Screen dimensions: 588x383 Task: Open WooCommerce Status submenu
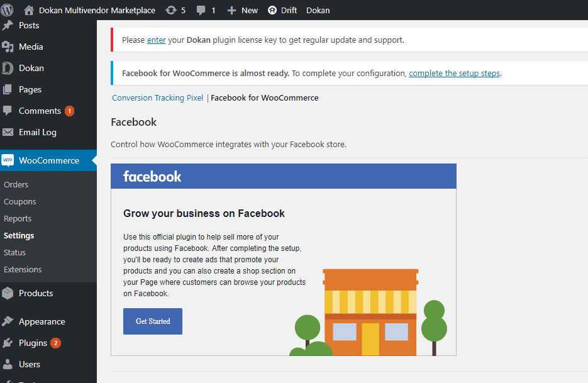[x=14, y=252]
